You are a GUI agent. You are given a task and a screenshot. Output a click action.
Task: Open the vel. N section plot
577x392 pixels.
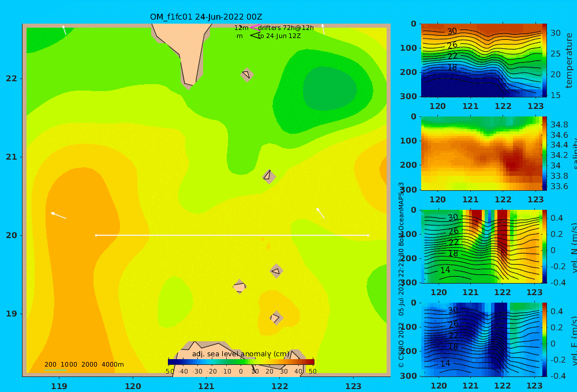coord(481,246)
